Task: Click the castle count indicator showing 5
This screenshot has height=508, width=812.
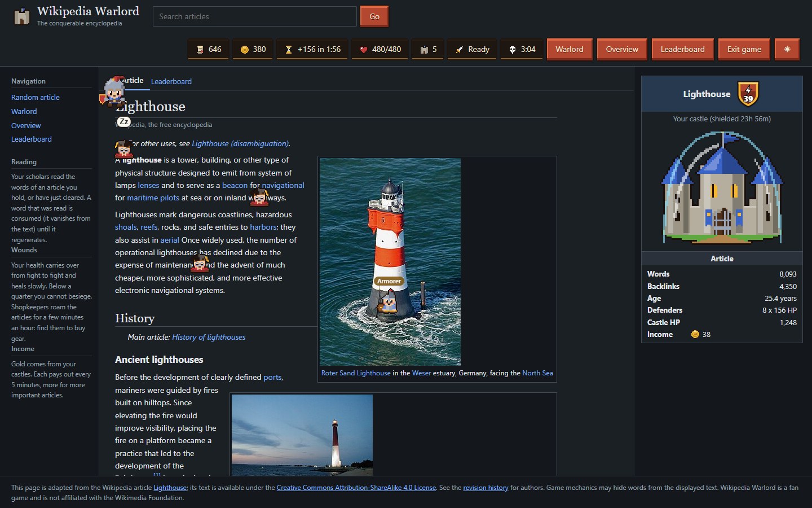Action: pyautogui.click(x=428, y=49)
